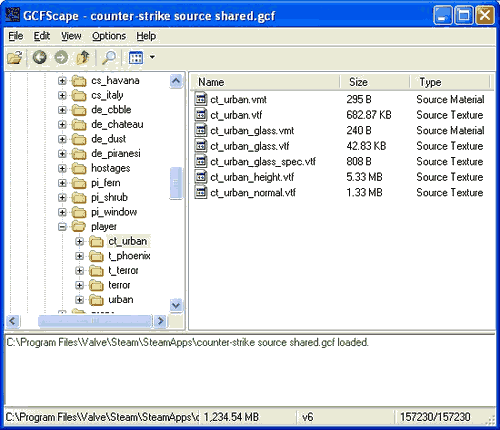Select ct_urban_normal.vtf in the file list
Viewport: 500px width, 430px height.
tap(253, 193)
